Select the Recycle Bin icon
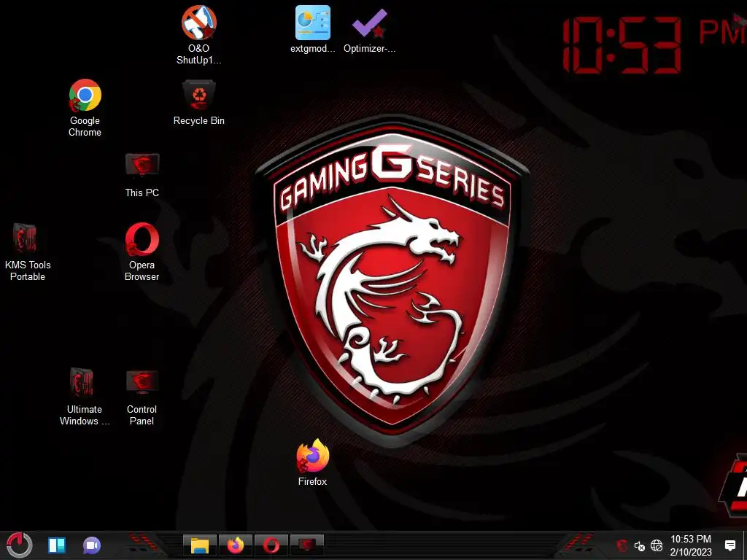 coord(198,102)
